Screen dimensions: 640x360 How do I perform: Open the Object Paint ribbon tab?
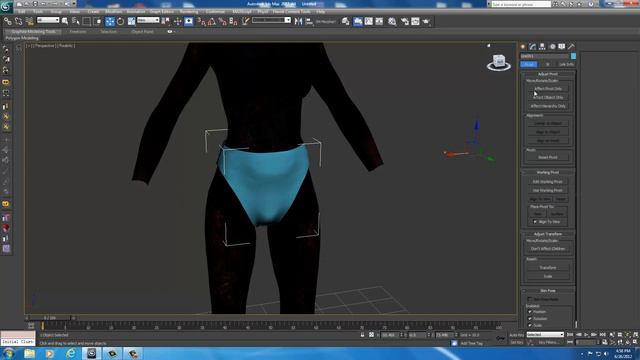[142, 31]
